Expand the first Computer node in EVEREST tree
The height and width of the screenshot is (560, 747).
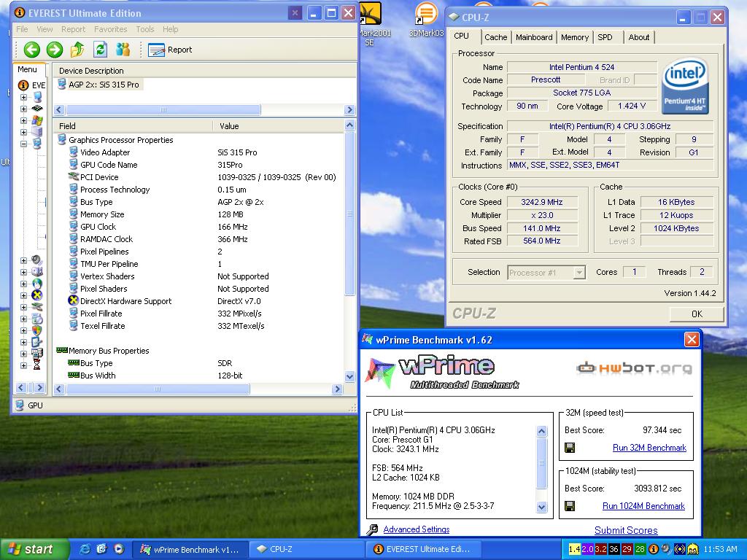tap(23, 97)
